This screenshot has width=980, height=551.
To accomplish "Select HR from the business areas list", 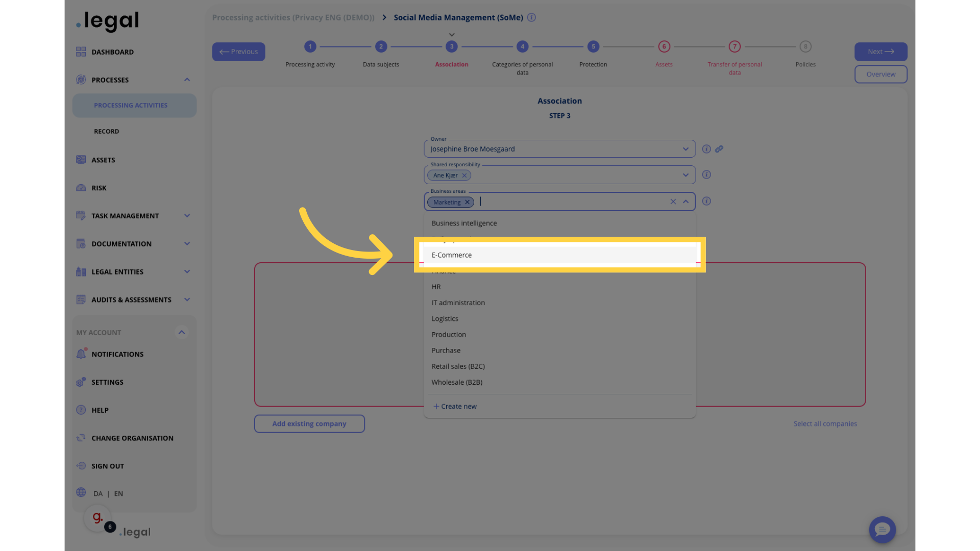I will [435, 287].
